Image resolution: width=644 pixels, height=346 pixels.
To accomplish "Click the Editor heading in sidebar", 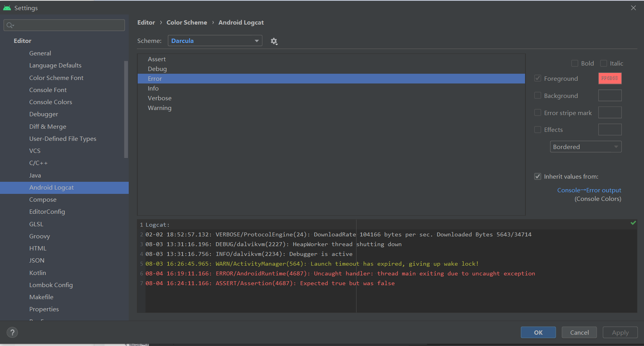I will click(22, 41).
